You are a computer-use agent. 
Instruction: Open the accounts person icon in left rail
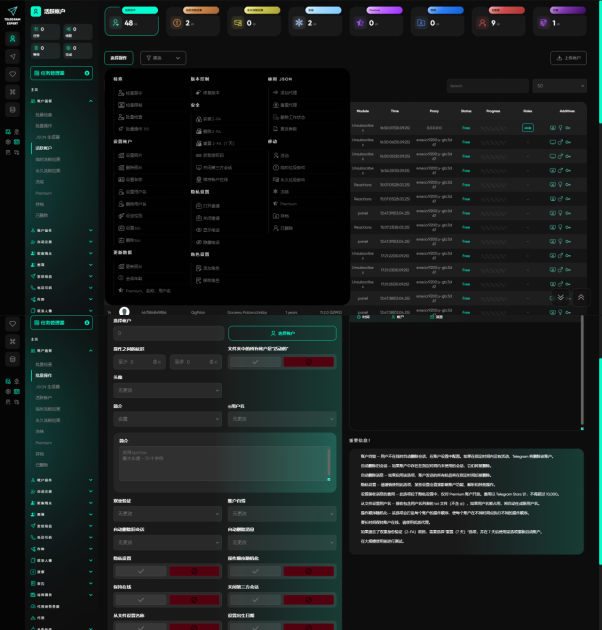tap(12, 39)
